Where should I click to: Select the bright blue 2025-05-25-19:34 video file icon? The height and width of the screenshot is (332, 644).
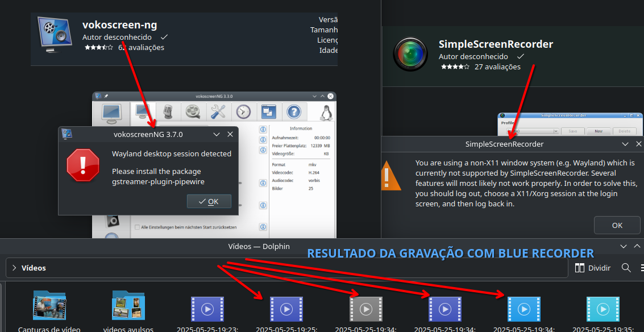(x=523, y=309)
